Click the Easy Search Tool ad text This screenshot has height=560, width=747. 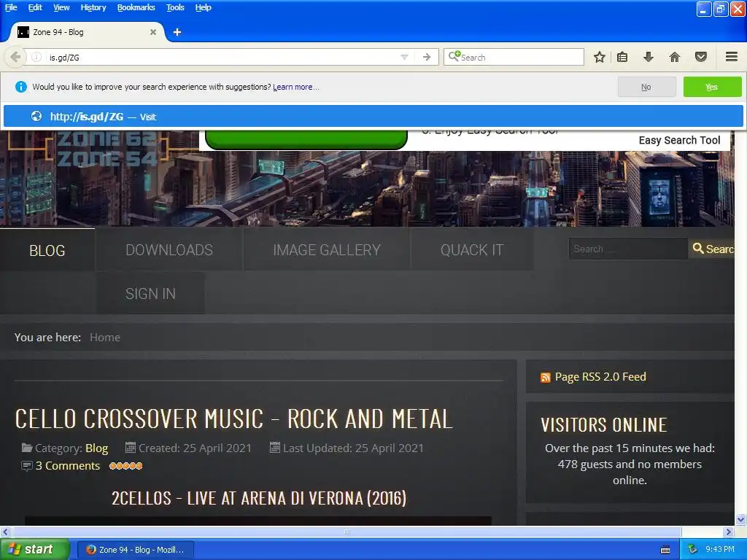click(x=679, y=140)
